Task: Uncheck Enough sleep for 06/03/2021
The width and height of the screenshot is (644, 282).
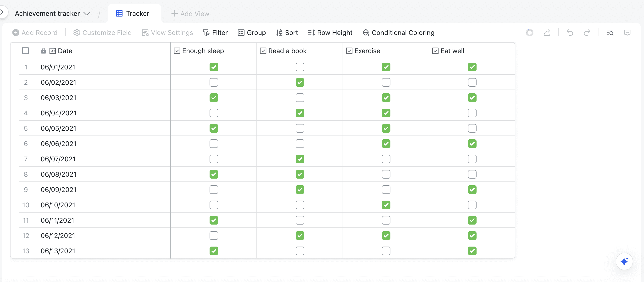Action: [214, 98]
